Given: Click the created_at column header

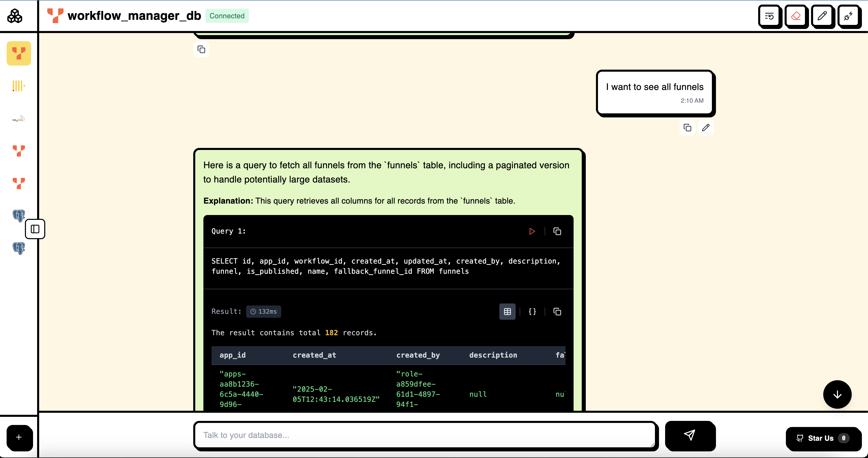Looking at the screenshot, I should tap(314, 355).
